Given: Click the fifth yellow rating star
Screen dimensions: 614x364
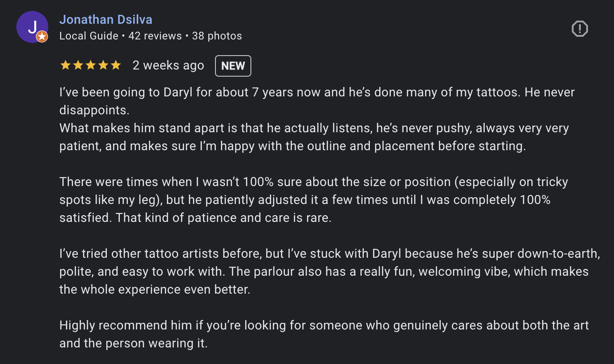Looking at the screenshot, I should (x=115, y=65).
